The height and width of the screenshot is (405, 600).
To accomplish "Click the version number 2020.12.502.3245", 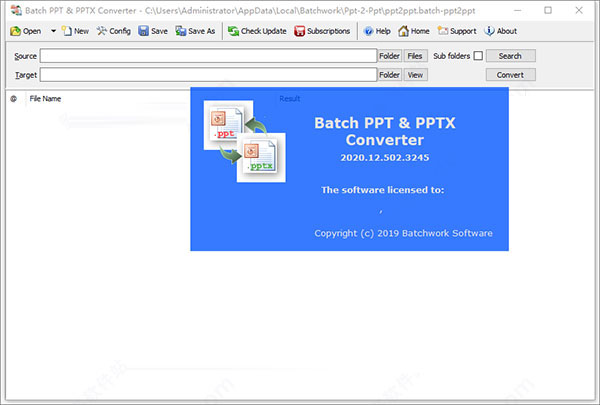I will point(385,158).
